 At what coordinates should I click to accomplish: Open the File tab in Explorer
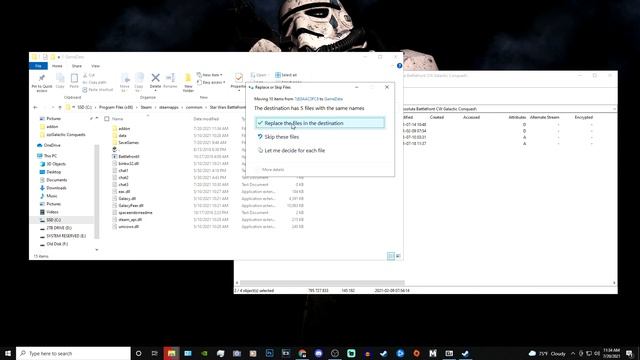38,66
